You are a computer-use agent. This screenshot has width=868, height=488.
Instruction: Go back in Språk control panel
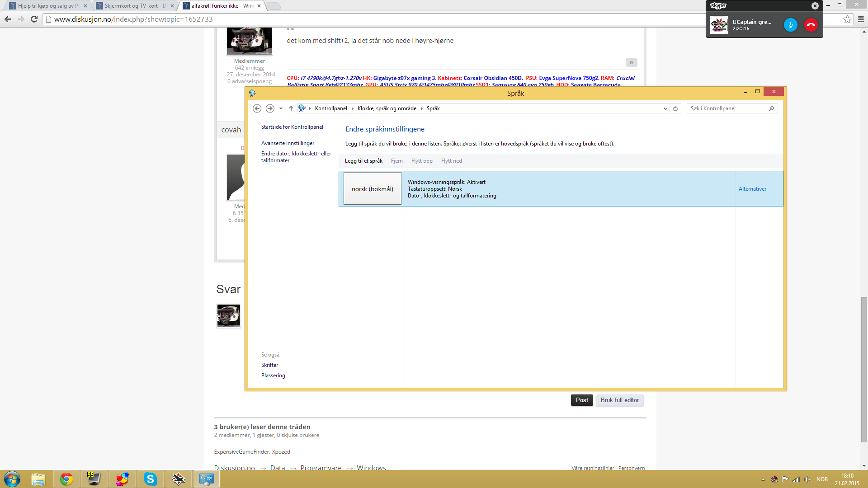click(x=257, y=108)
